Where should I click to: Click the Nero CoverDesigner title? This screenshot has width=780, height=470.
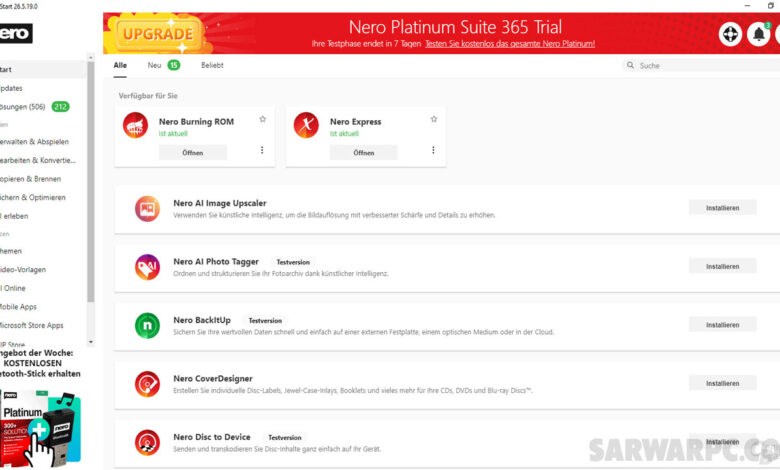pos(212,378)
